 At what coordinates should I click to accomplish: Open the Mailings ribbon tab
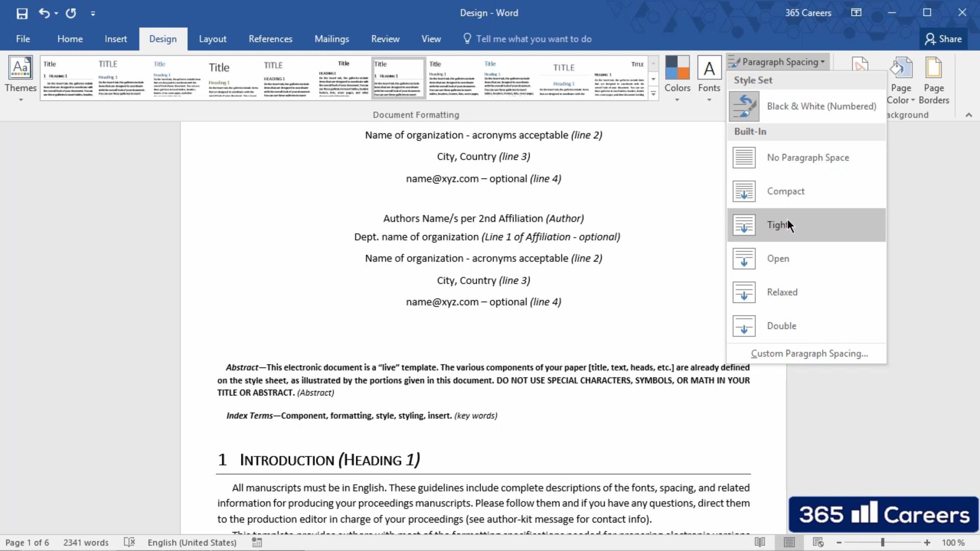[332, 38]
